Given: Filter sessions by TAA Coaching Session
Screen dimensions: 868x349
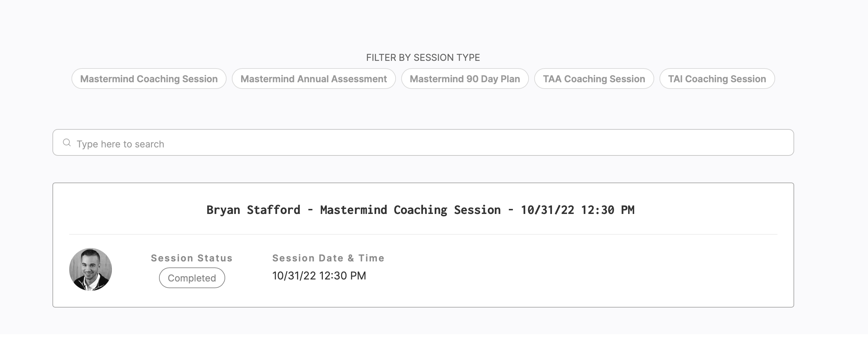Looking at the screenshot, I should (594, 79).
